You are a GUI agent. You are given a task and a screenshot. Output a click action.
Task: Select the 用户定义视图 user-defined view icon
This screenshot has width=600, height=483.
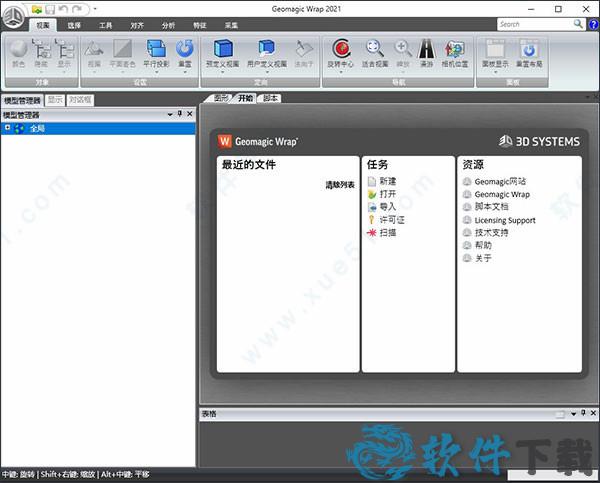[266, 49]
